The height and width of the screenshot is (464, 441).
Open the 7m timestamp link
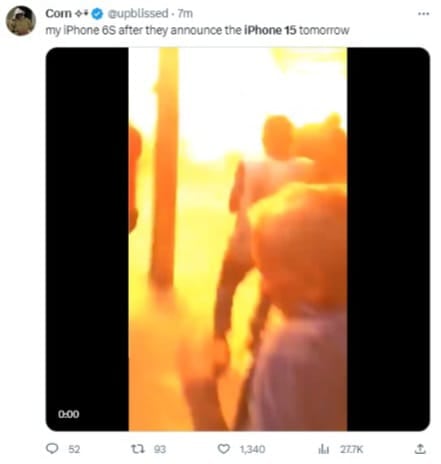[185, 14]
